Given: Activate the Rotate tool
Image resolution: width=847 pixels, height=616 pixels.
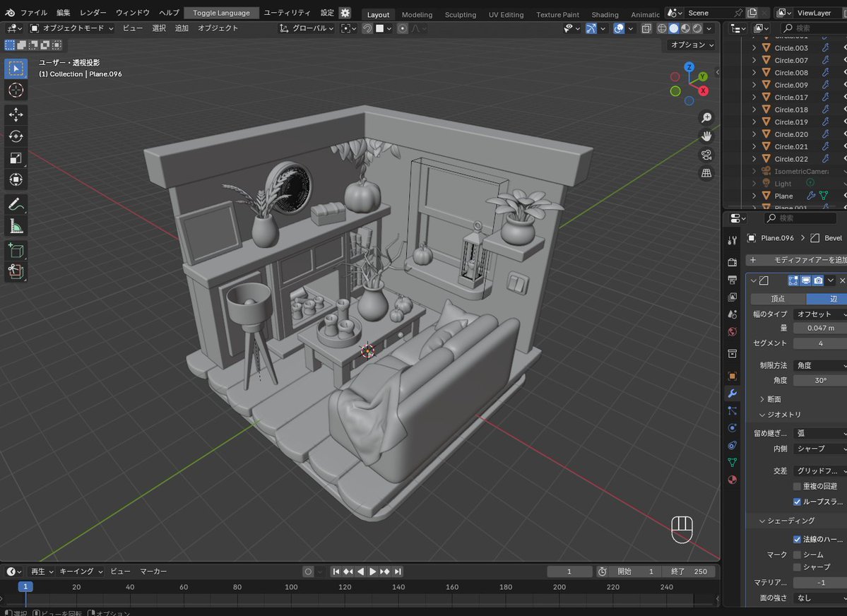Looking at the screenshot, I should (x=16, y=136).
